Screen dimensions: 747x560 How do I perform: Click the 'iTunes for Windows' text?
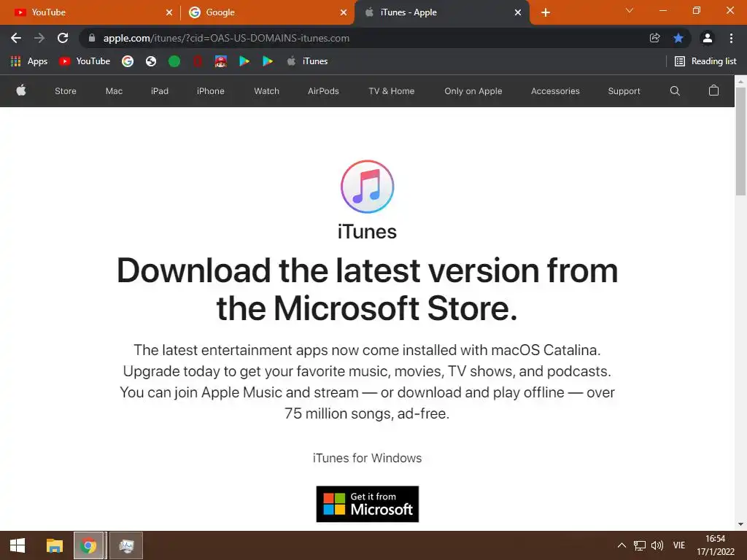click(x=368, y=458)
